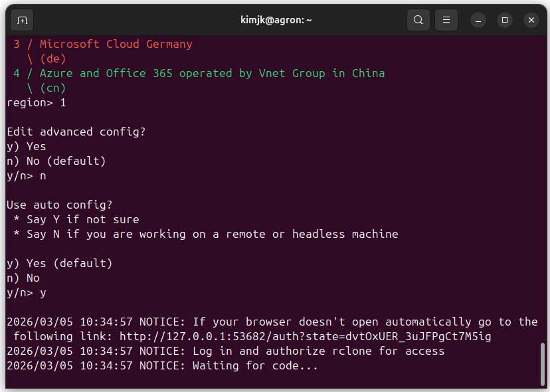This screenshot has height=392, width=550.
Task: Open a new terminal tab
Action: point(22,20)
